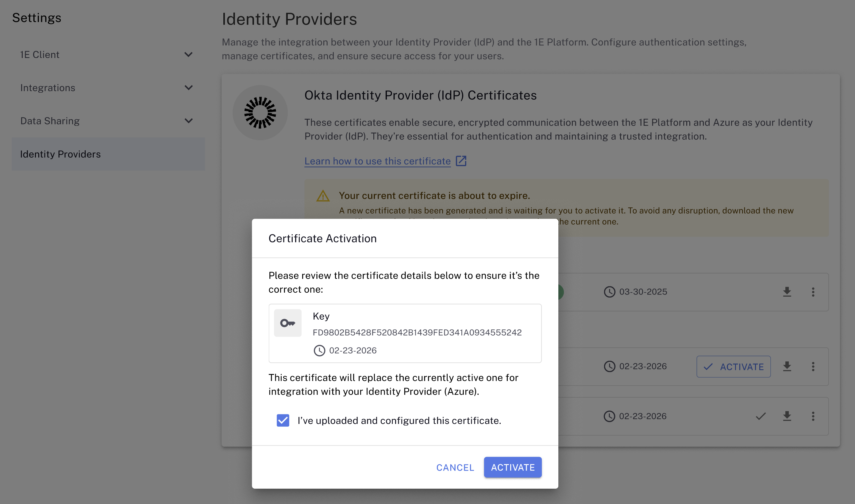Open more options for the last certificate row

(x=813, y=416)
